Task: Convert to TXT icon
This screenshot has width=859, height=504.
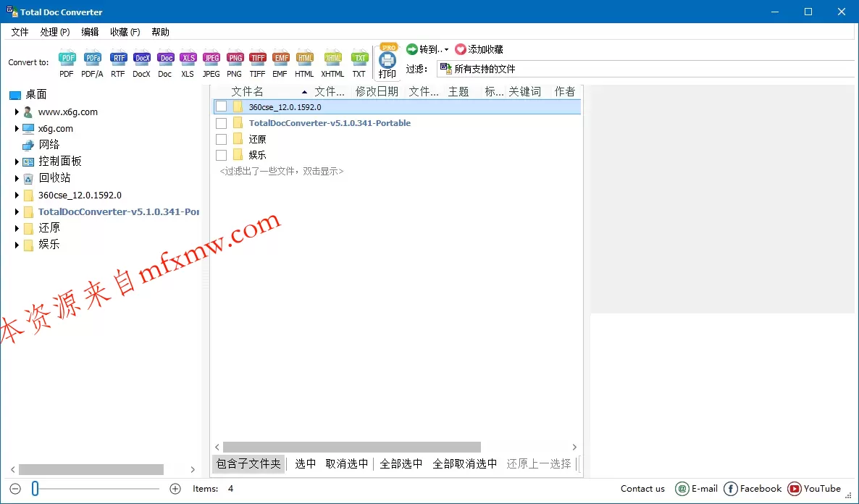Action: (359, 58)
